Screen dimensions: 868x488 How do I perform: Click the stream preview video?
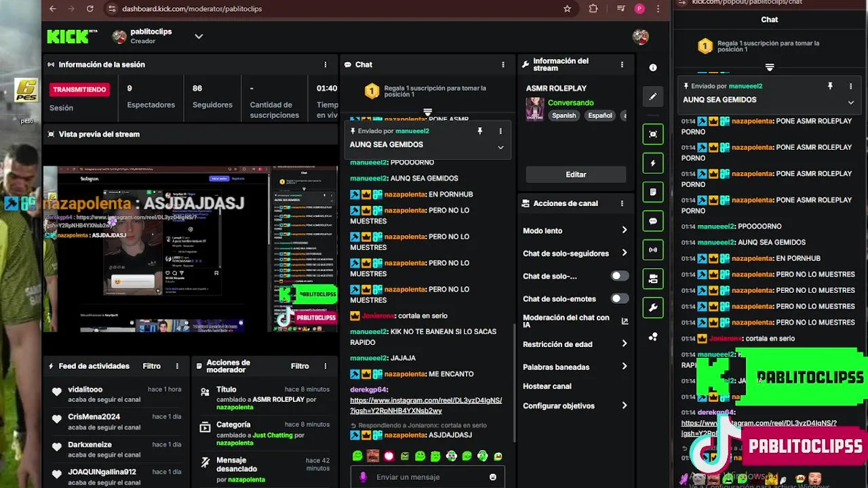[x=190, y=249]
